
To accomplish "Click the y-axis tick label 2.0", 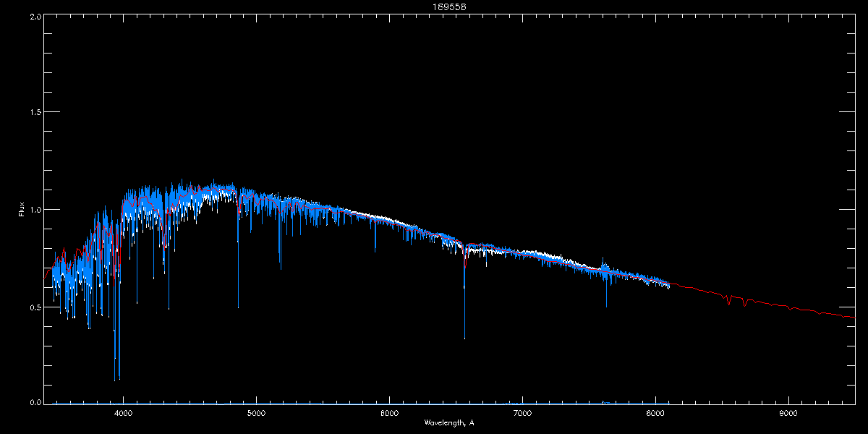I will tap(35, 15).
